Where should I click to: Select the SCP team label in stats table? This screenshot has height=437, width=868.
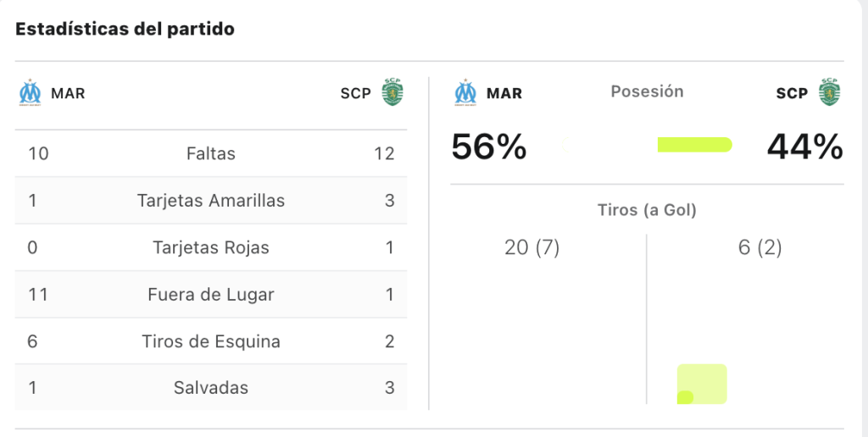tap(355, 93)
